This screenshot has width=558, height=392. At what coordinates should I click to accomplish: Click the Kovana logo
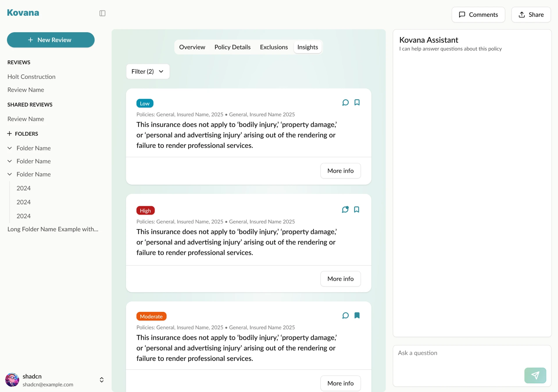[23, 13]
